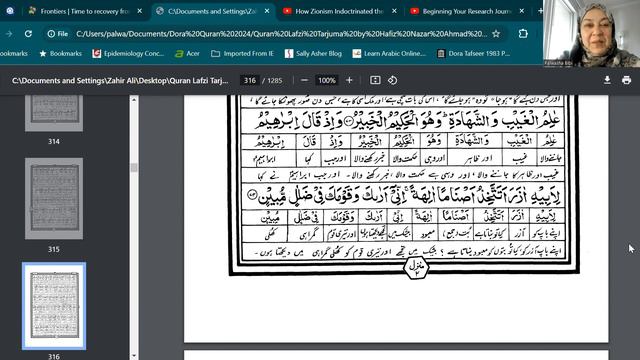Viewport: 640px width, 360px height.
Task: Select page 314 thumbnail
Action: click(54, 113)
